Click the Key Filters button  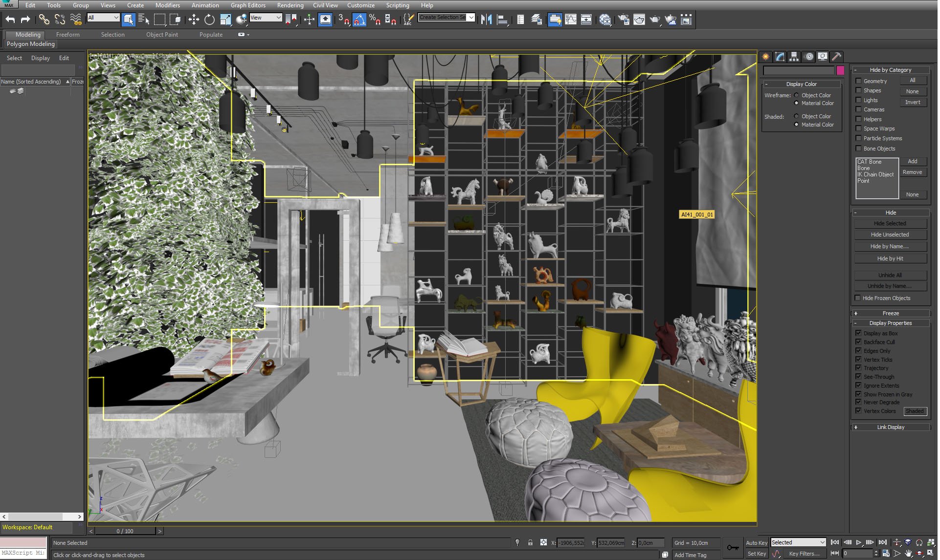(804, 554)
